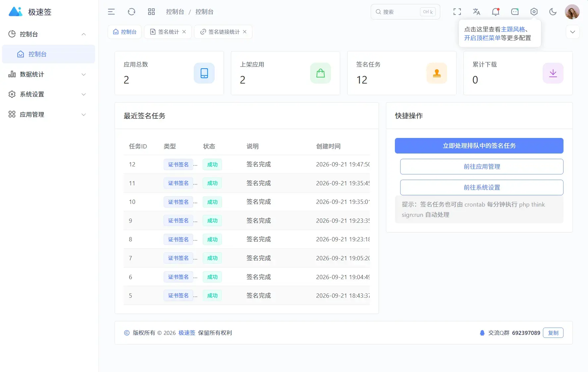Open the notifications bell
588x372 pixels.
(496, 12)
